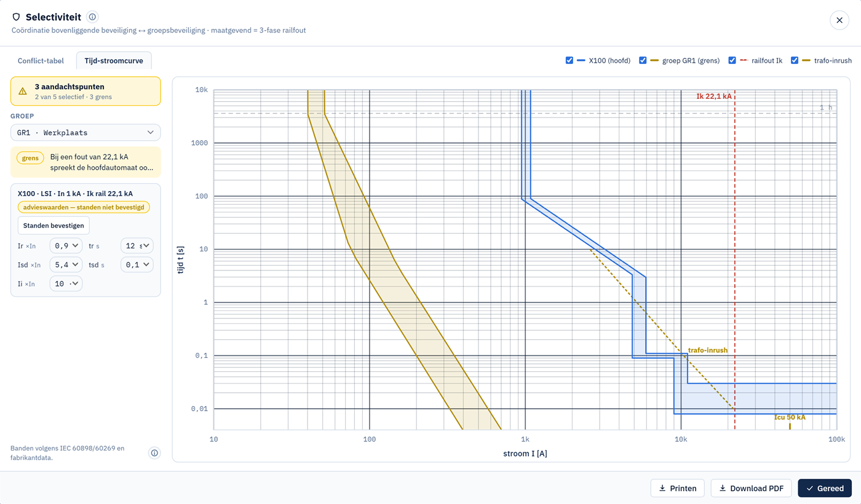Switch to the Conflict-tabel tab
Image resolution: width=861 pixels, height=504 pixels.
pos(41,61)
